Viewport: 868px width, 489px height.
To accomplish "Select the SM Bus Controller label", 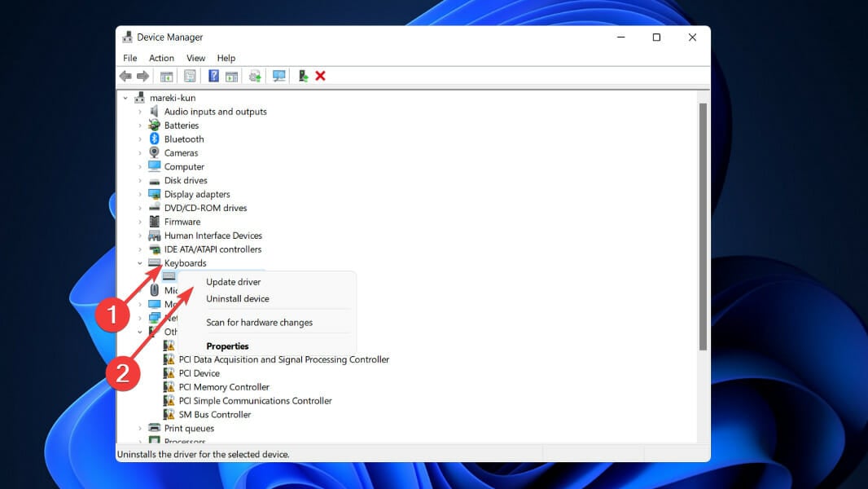I will (x=215, y=415).
